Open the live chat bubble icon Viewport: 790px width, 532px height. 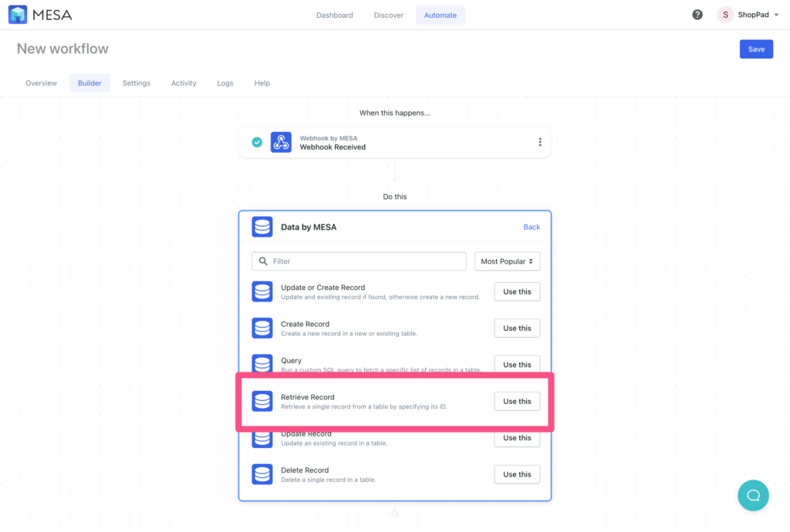pos(753,495)
